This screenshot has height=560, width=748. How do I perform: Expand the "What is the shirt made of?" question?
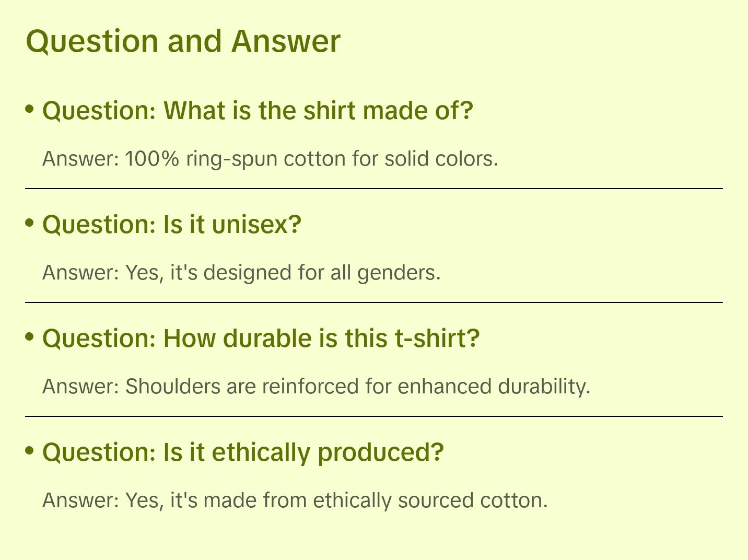pos(257,111)
